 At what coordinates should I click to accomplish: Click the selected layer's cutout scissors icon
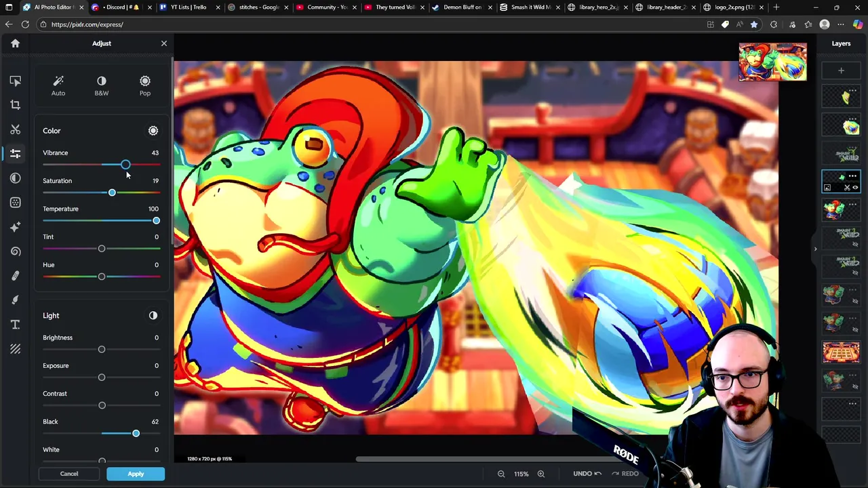click(x=847, y=188)
